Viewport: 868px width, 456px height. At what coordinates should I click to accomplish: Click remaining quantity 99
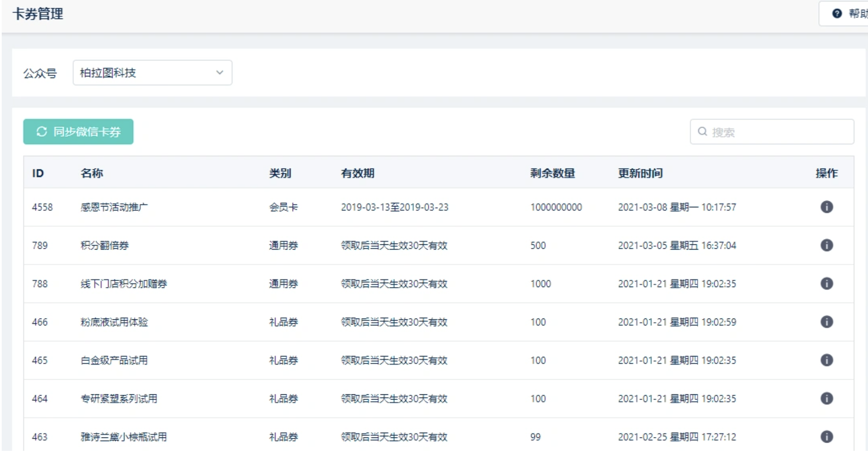535,437
